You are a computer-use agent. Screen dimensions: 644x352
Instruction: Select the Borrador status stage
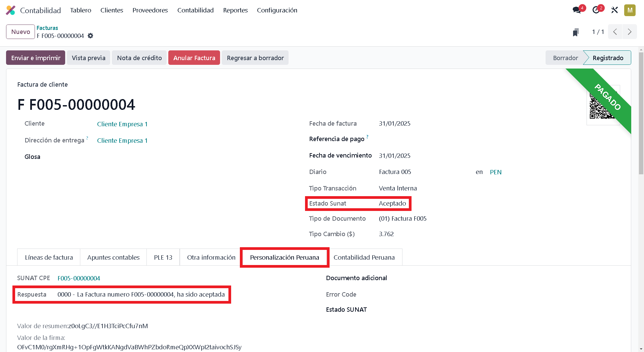click(565, 58)
